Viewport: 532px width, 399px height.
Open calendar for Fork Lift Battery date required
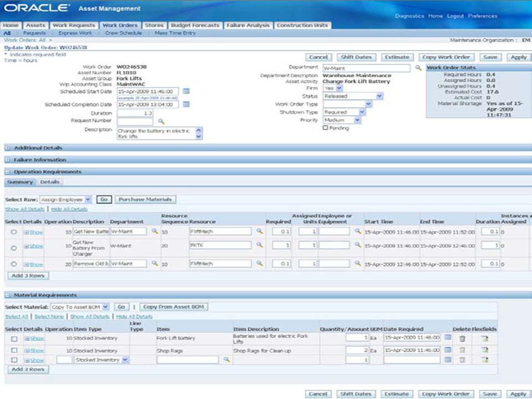coord(448,337)
